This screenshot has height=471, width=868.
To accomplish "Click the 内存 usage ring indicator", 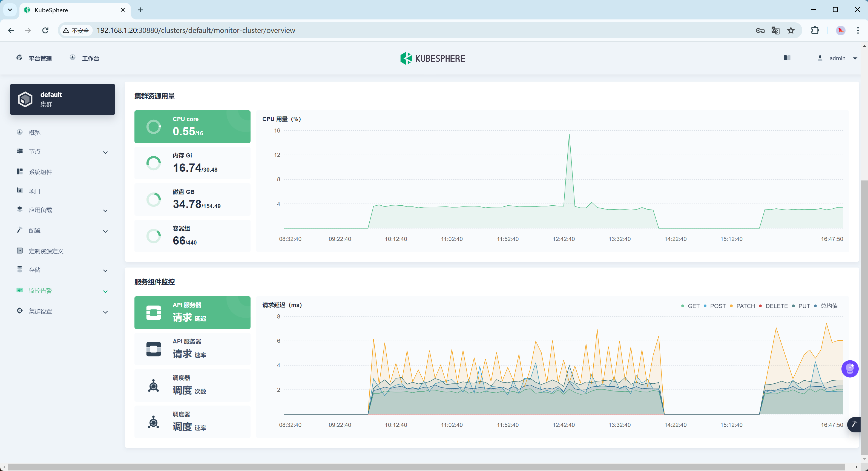I will 153,163.
